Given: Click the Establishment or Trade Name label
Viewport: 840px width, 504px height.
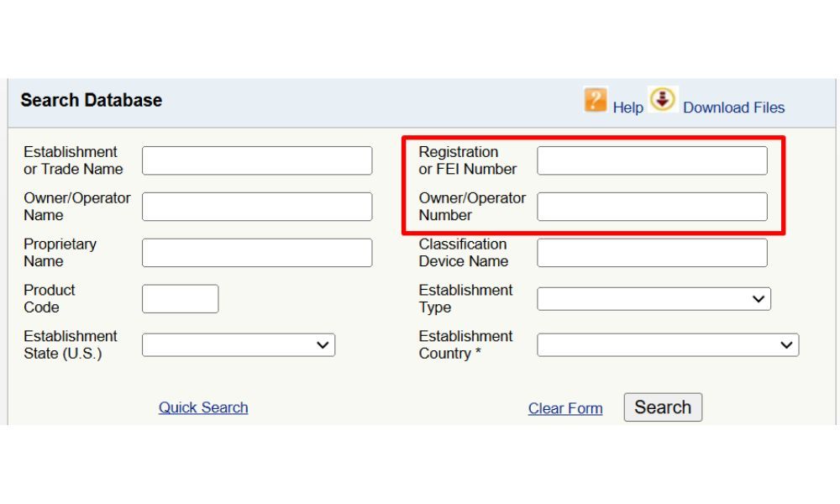Looking at the screenshot, I should tap(73, 160).
